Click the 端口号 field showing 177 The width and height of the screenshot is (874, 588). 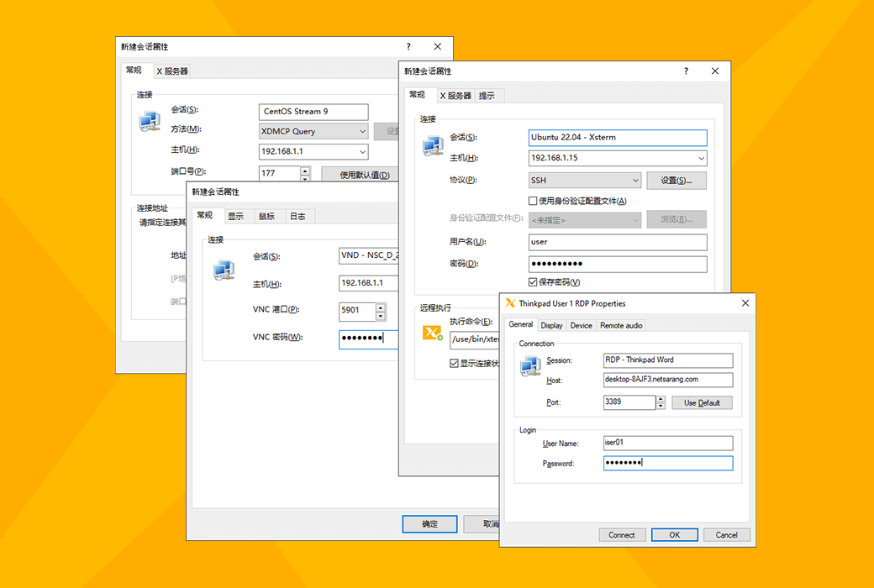pos(280,173)
